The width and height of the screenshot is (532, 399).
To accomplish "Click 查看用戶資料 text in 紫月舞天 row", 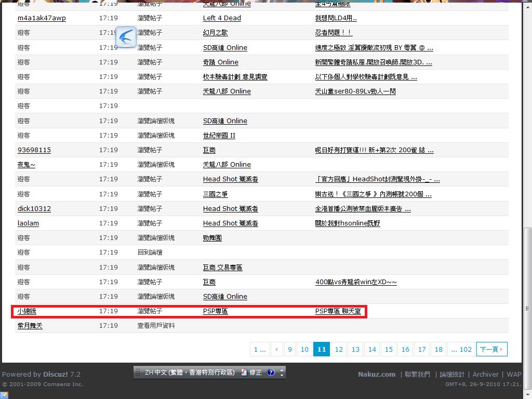I will pos(156,326).
